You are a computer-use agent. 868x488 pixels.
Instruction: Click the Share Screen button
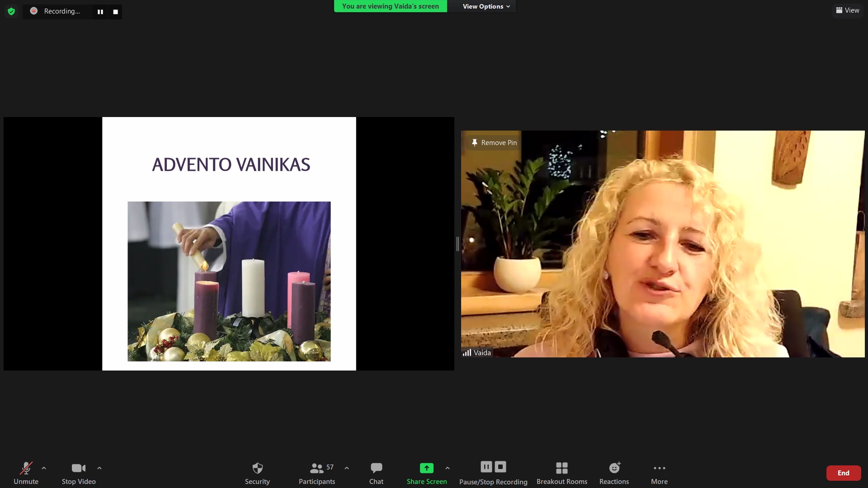pyautogui.click(x=427, y=473)
